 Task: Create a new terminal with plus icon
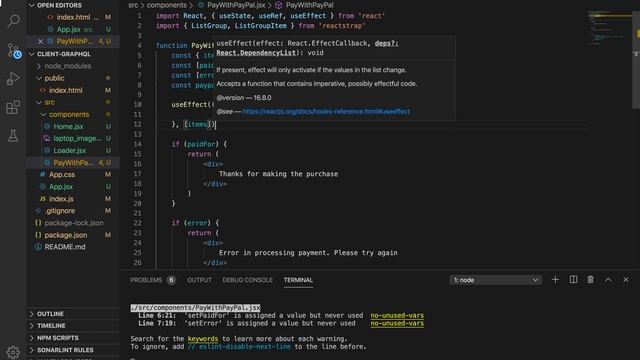point(555,280)
